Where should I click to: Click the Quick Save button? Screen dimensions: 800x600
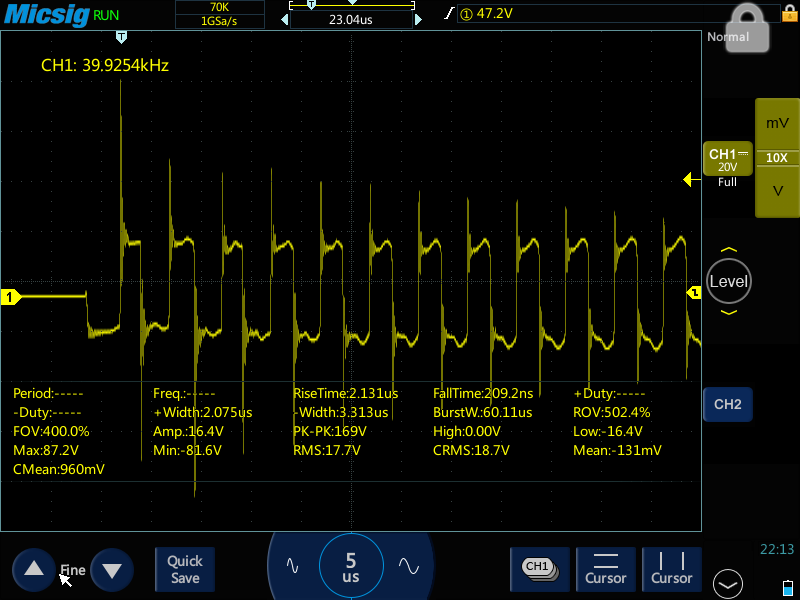[185, 569]
